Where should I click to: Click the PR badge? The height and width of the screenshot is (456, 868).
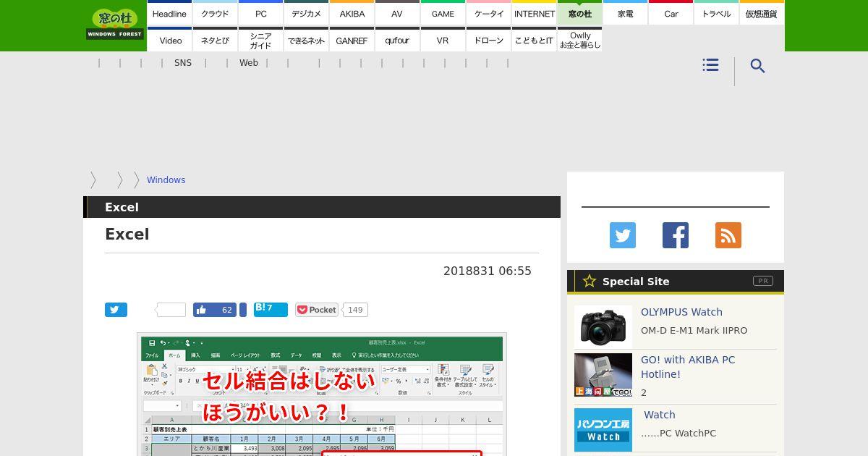[763, 281]
